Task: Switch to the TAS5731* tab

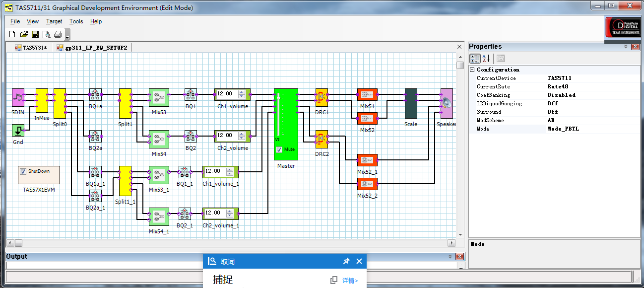Action: tap(31, 48)
